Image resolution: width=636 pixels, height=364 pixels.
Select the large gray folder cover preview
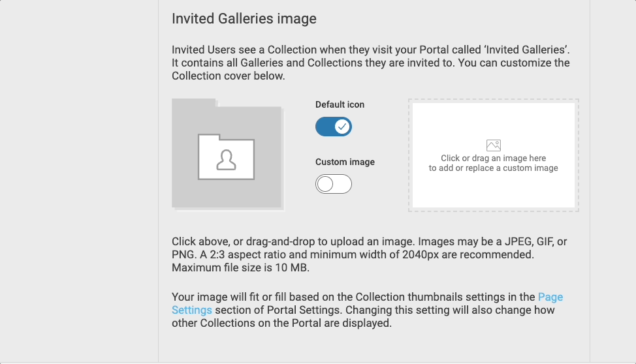tap(229, 155)
